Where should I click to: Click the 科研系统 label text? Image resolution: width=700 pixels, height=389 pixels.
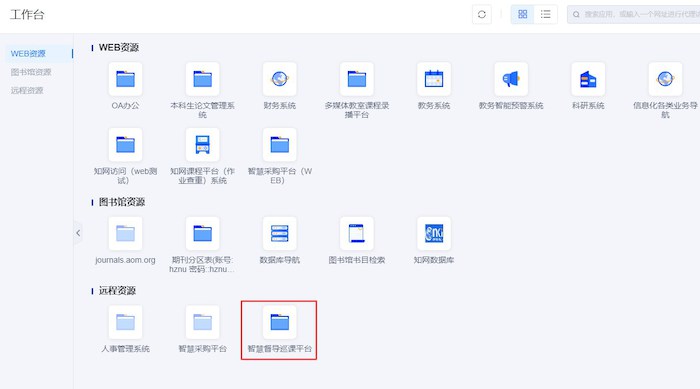pos(588,105)
